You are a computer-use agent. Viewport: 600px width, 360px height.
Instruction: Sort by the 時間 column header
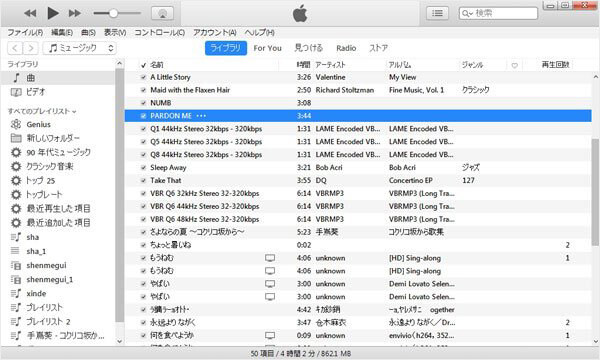tap(303, 65)
